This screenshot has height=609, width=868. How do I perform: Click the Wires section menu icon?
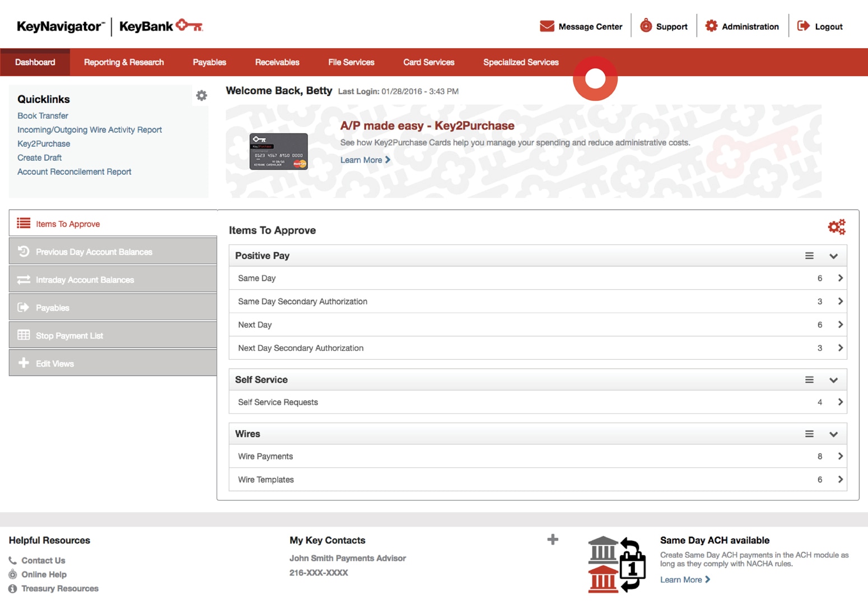[809, 434]
